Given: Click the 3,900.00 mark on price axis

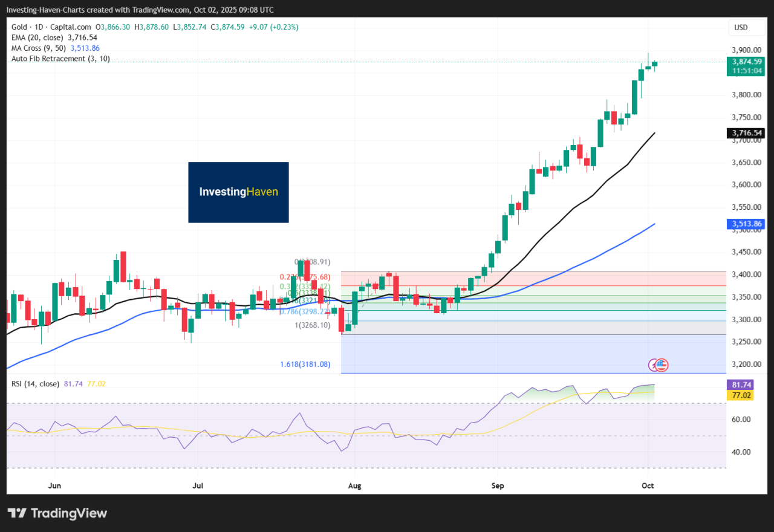Looking at the screenshot, I should tap(746, 50).
